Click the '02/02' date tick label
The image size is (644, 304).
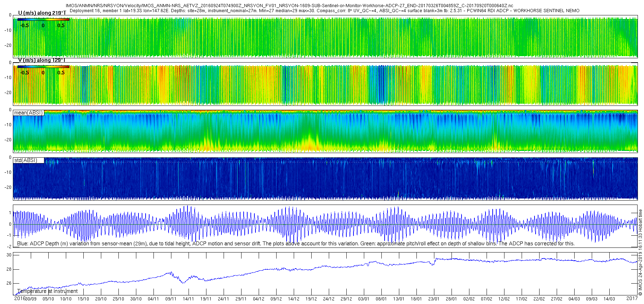[469, 299]
